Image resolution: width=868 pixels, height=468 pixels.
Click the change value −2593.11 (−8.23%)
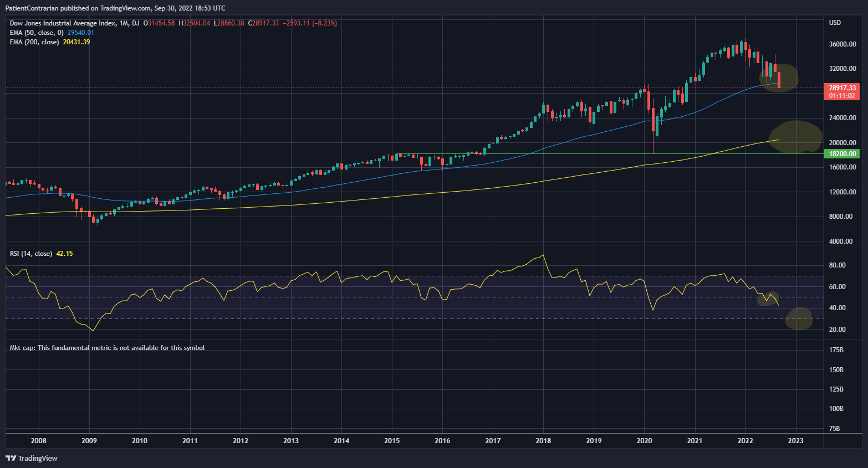[x=310, y=23]
